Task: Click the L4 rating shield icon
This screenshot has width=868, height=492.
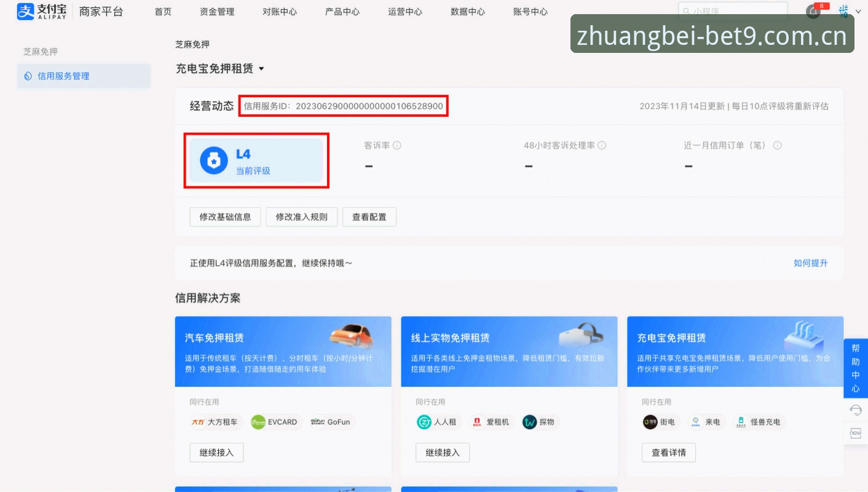Action: 214,161
